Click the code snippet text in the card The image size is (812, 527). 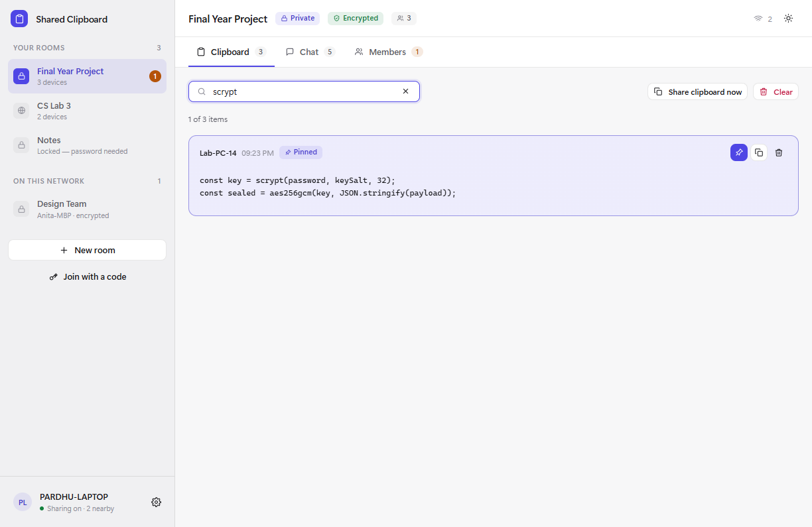click(328, 186)
